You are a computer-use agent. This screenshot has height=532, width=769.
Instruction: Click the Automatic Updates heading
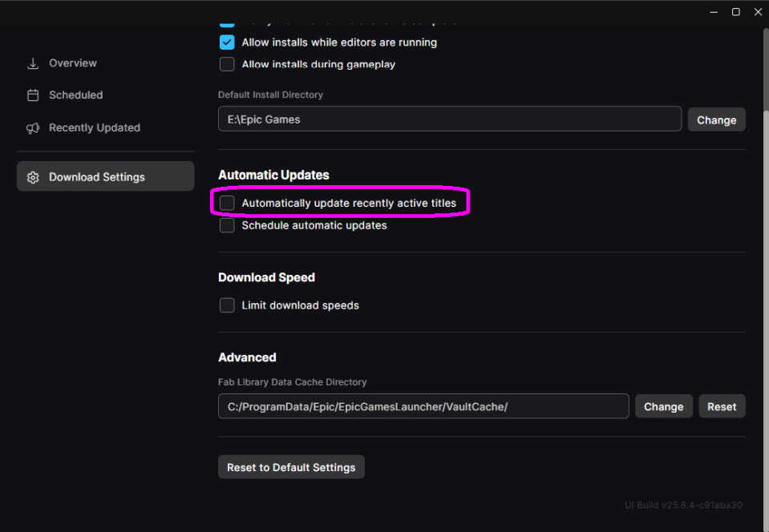click(x=273, y=175)
